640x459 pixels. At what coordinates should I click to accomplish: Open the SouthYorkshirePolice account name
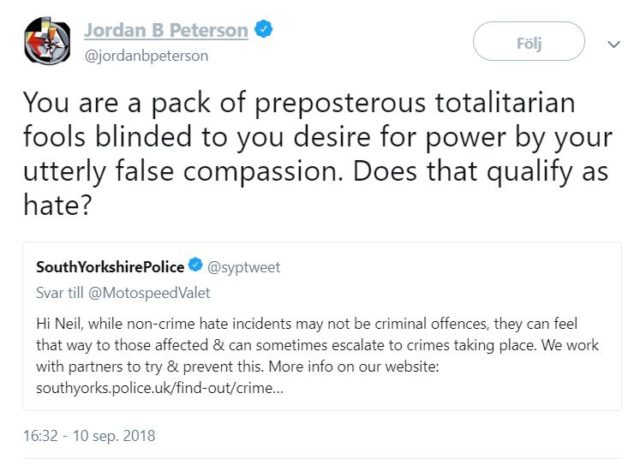pos(110,267)
